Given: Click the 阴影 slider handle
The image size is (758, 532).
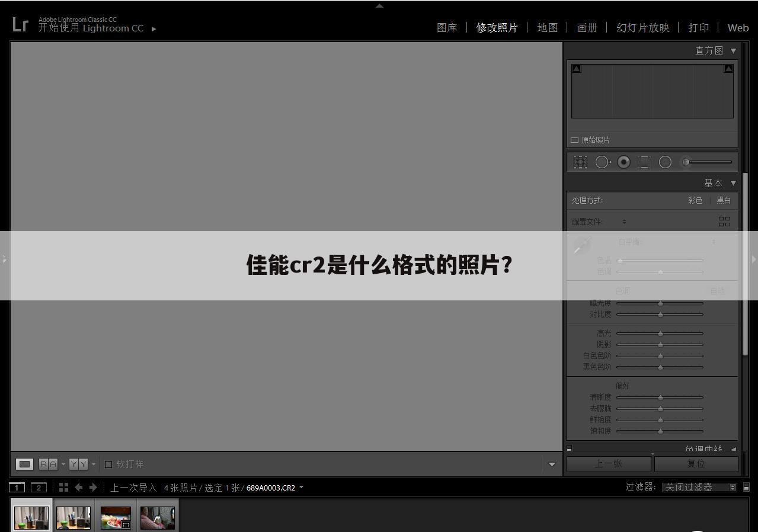Looking at the screenshot, I should click(x=660, y=344).
